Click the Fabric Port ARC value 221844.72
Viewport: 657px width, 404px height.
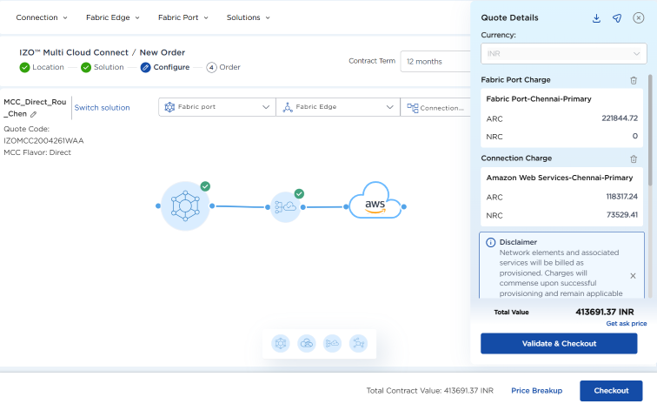[620, 118]
